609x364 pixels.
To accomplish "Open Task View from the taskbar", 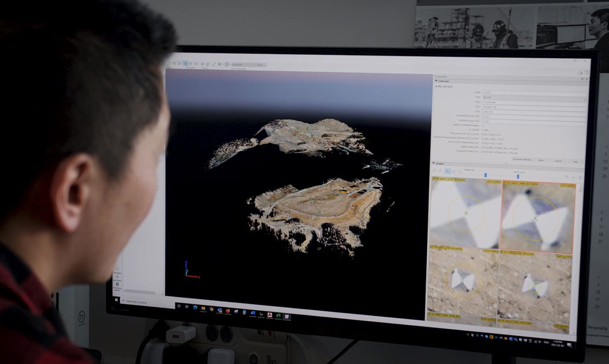I will coord(187,306).
